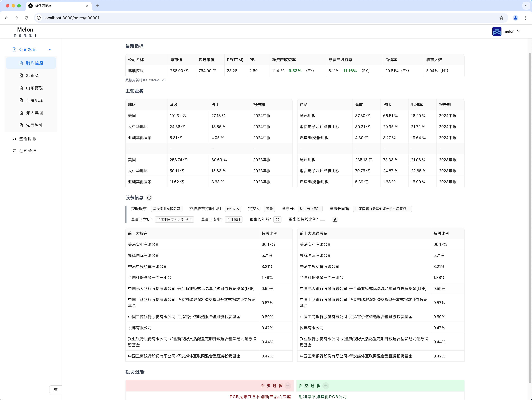Click the 看空逻辑 header label
Viewport: 532px width, 400px height.
(x=310, y=386)
